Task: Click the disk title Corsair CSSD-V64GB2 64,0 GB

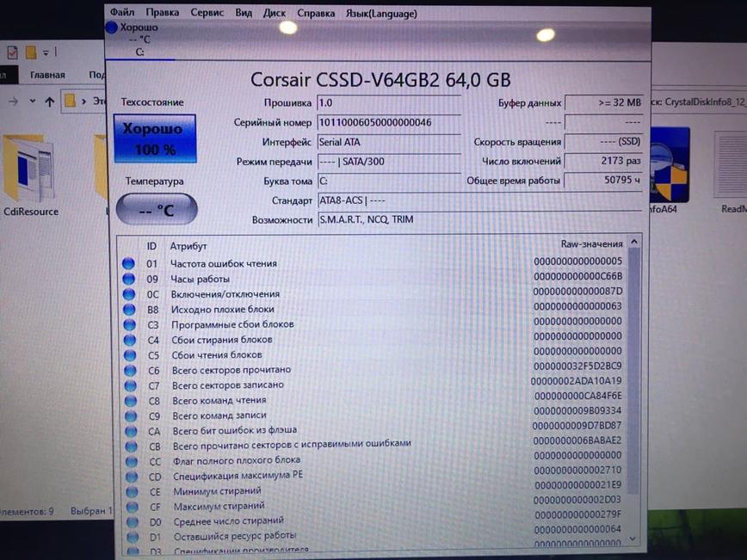Action: pyautogui.click(x=380, y=79)
